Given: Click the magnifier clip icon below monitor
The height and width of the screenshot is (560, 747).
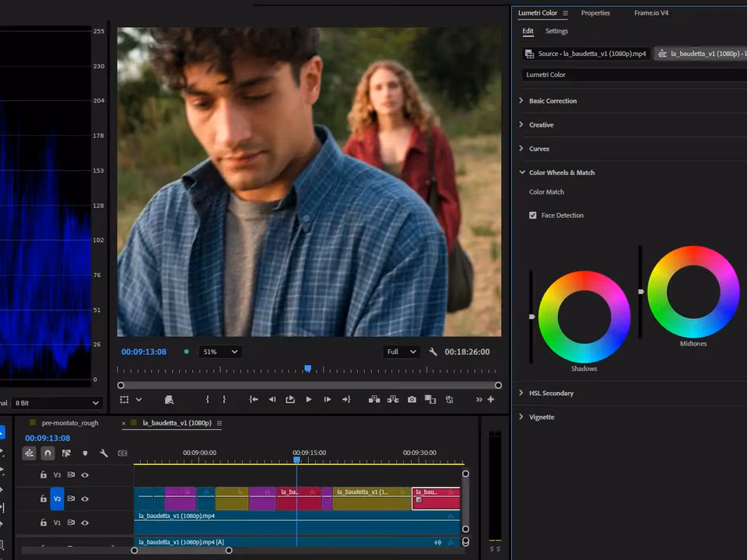Looking at the screenshot, I should [169, 400].
